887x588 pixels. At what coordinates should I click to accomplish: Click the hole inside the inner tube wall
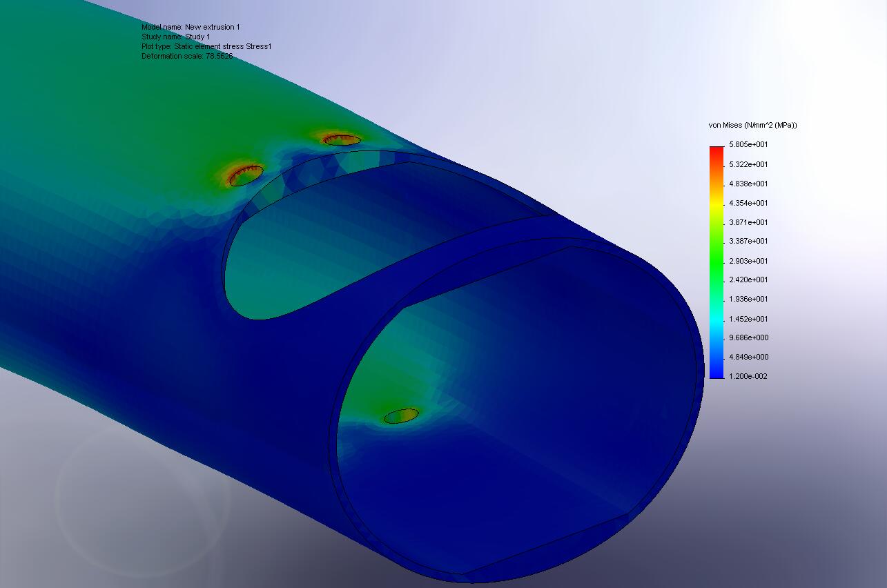401,416
